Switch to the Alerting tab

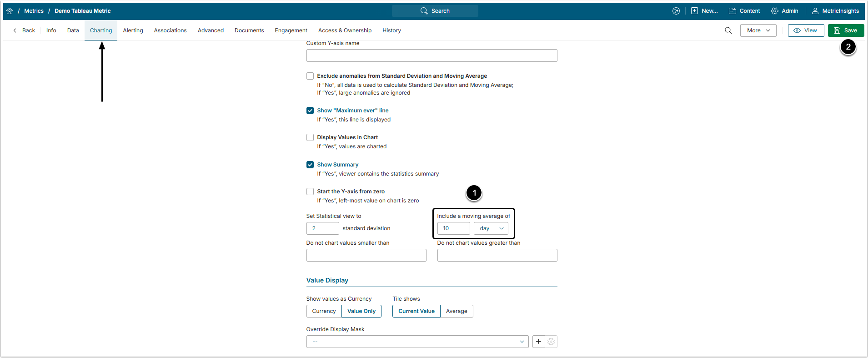[133, 30]
